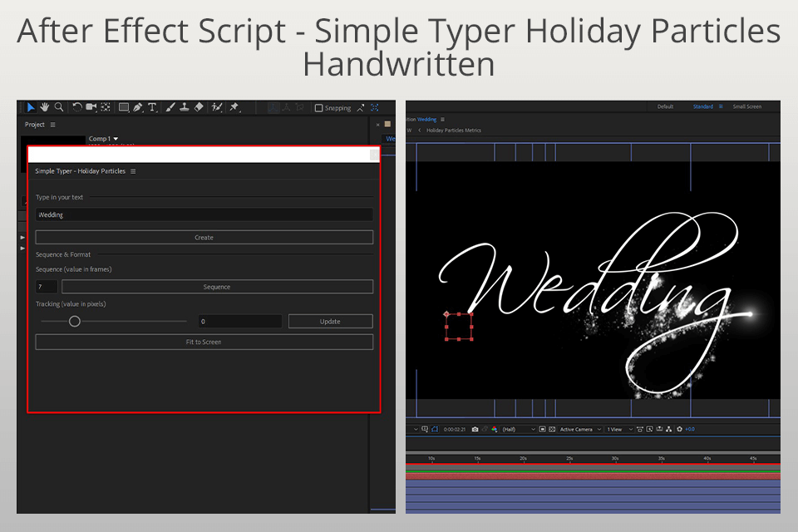Select the Horizontal Type tool

coord(152,107)
